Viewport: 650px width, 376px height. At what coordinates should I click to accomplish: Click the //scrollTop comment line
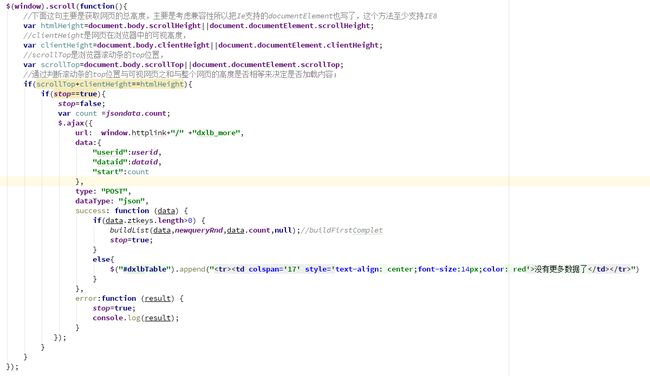tap(94, 55)
